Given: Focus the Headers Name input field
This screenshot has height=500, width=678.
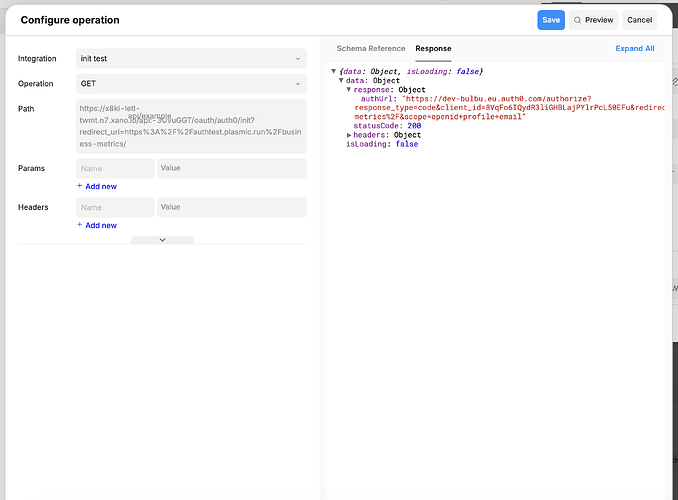Looking at the screenshot, I should 116,207.
